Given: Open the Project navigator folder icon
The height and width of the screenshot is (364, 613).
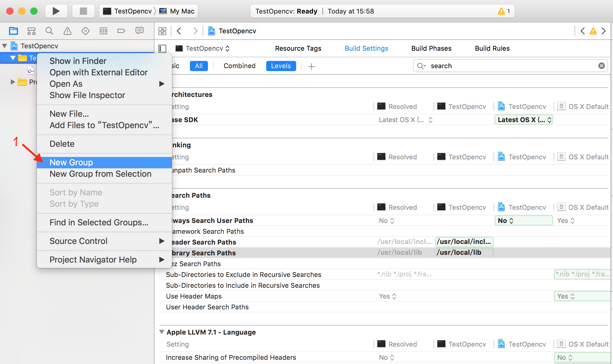Looking at the screenshot, I should [14, 31].
